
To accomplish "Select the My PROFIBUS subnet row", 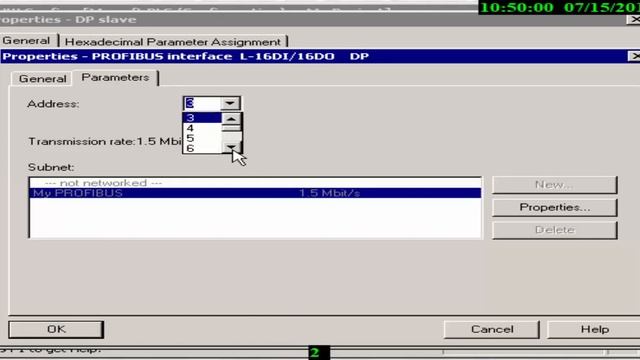I will click(255, 193).
